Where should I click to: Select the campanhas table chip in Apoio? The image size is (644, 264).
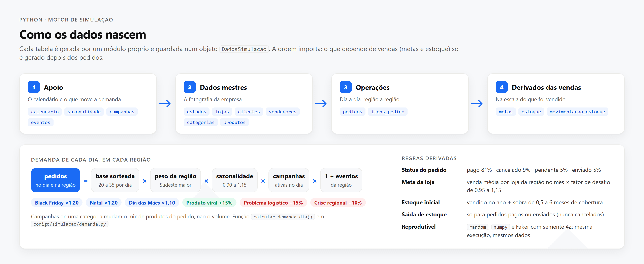(122, 112)
